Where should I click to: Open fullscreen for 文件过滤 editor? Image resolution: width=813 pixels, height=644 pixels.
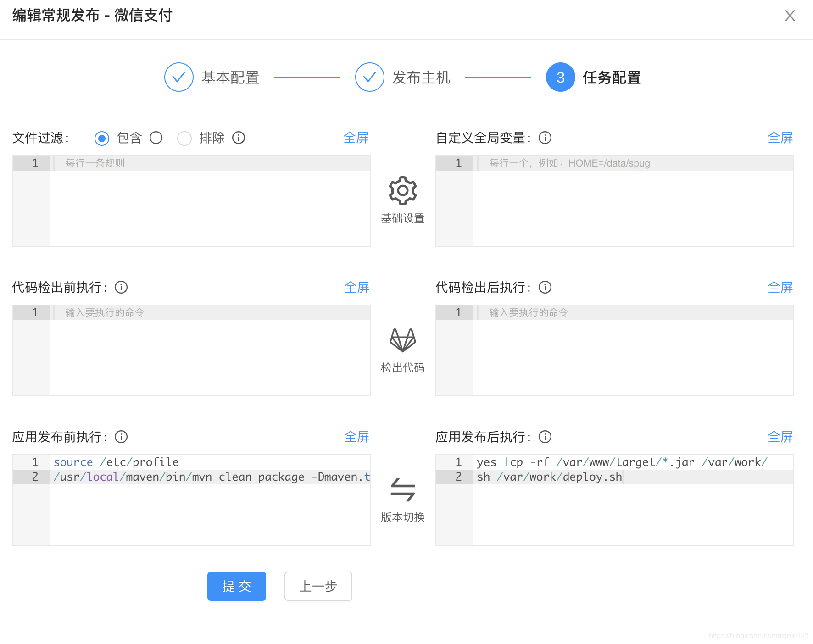(x=356, y=138)
